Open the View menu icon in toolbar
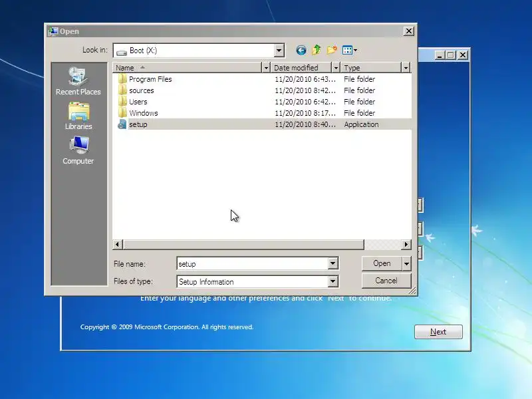Screen dimensions: 532x399 coord(350,51)
